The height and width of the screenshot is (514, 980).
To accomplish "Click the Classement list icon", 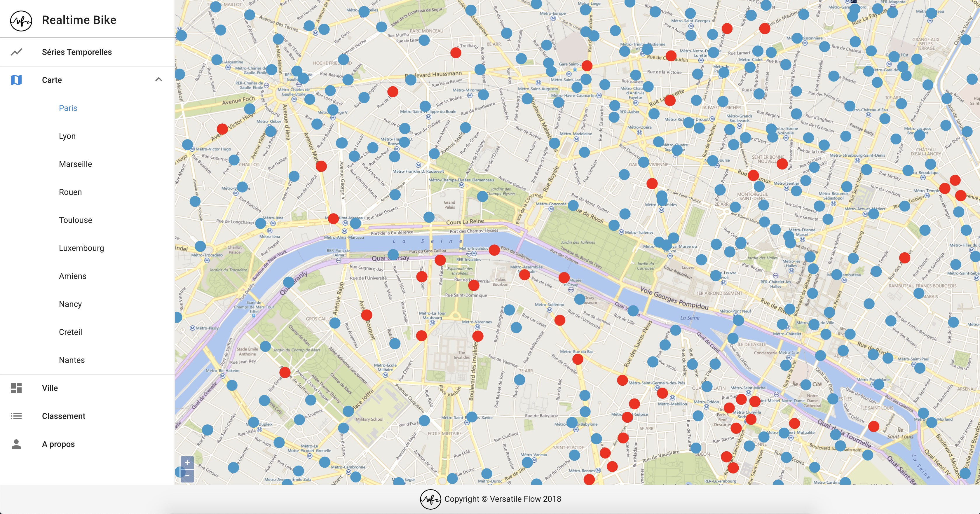I will click(16, 416).
